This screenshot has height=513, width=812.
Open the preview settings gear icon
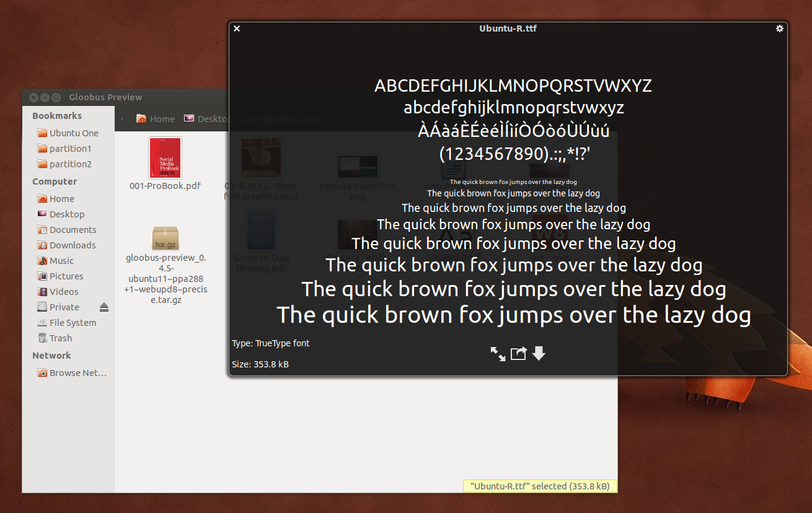pos(780,28)
